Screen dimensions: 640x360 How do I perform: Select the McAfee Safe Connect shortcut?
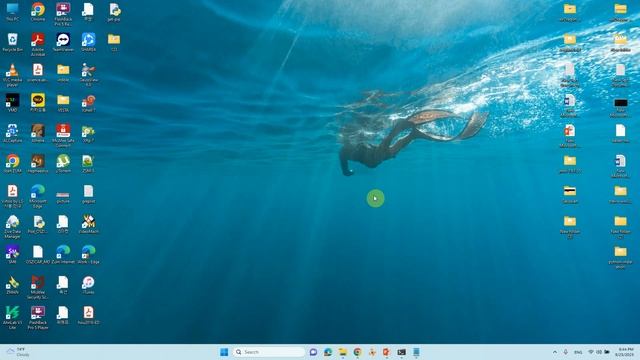(x=63, y=136)
